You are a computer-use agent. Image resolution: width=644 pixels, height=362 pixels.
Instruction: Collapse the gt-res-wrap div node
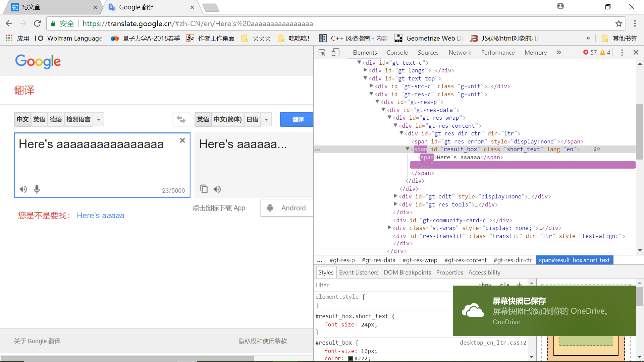389,118
